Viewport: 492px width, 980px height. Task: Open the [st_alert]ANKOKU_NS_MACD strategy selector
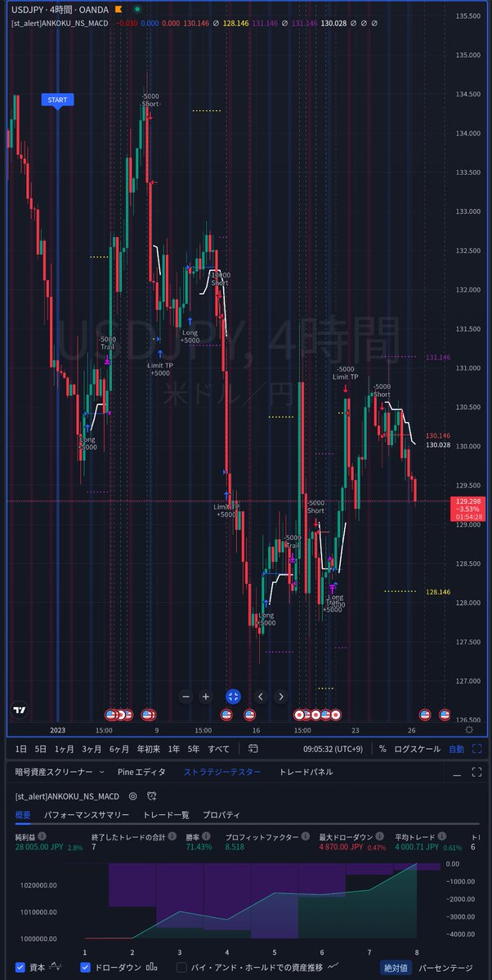67,796
